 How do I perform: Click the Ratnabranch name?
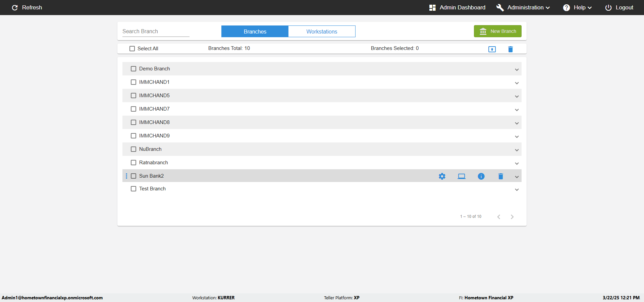coord(154,163)
